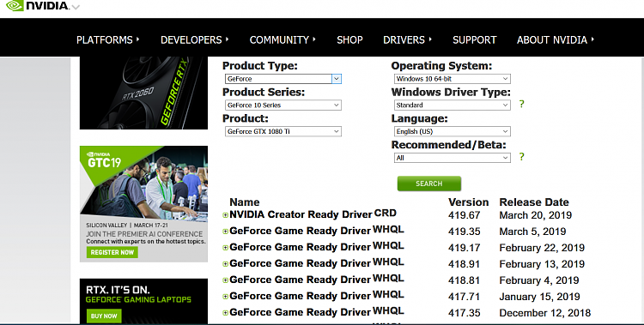Open the Language dropdown

(453, 131)
